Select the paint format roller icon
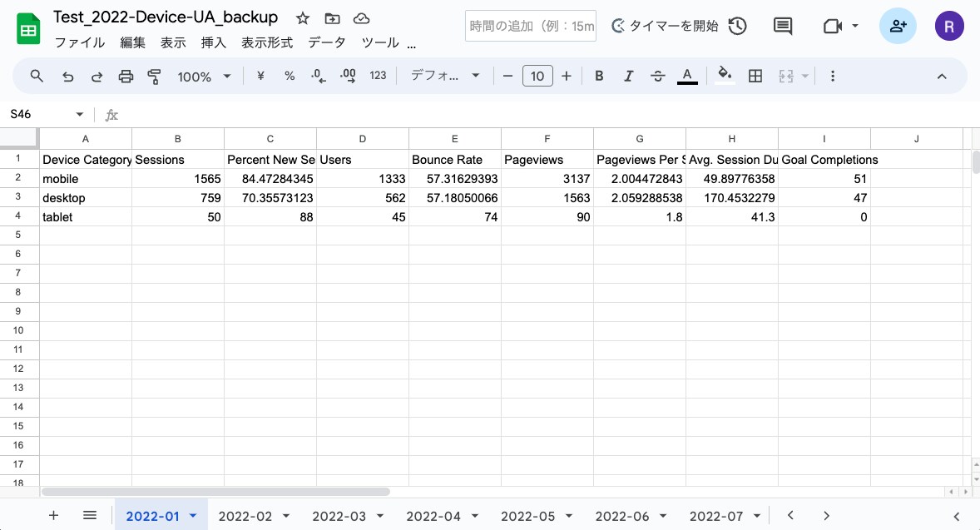The image size is (980, 530). tap(154, 77)
